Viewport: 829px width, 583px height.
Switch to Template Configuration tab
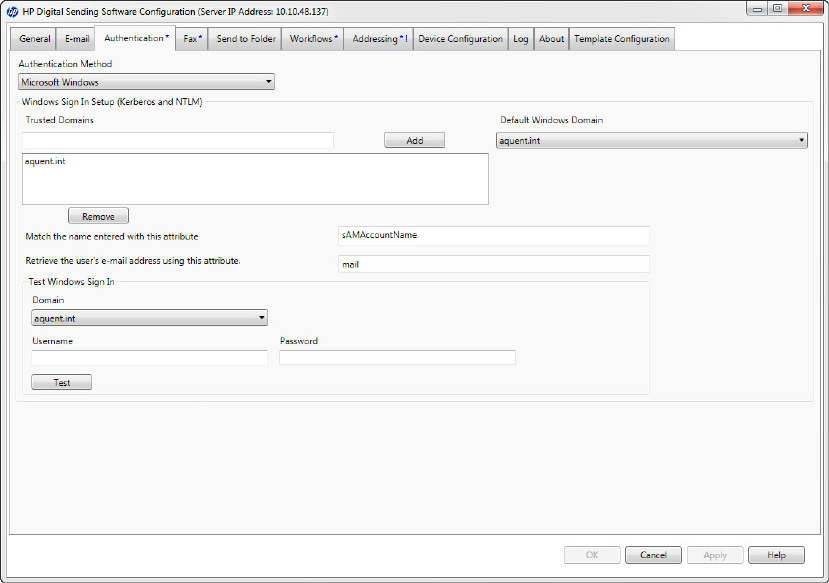tap(622, 39)
